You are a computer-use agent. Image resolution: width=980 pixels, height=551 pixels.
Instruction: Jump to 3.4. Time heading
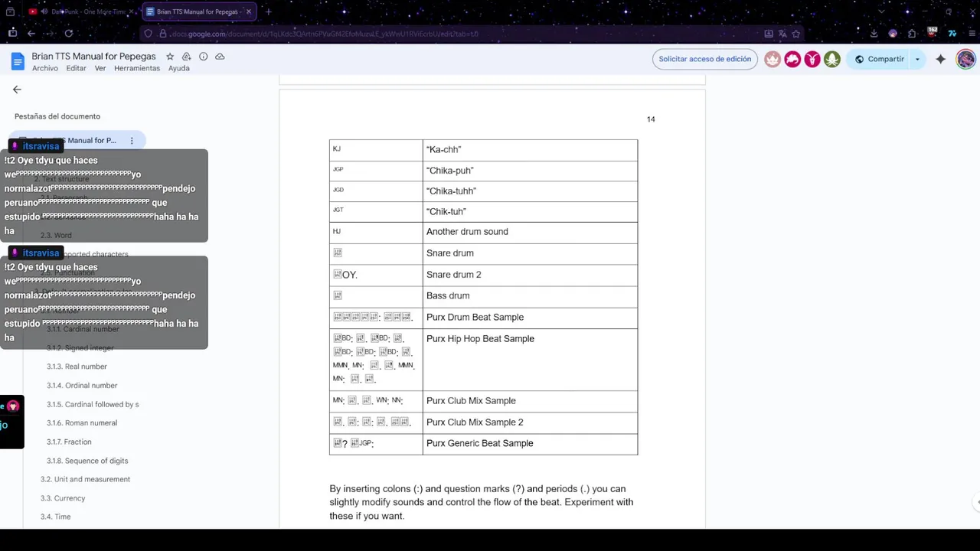[55, 517]
